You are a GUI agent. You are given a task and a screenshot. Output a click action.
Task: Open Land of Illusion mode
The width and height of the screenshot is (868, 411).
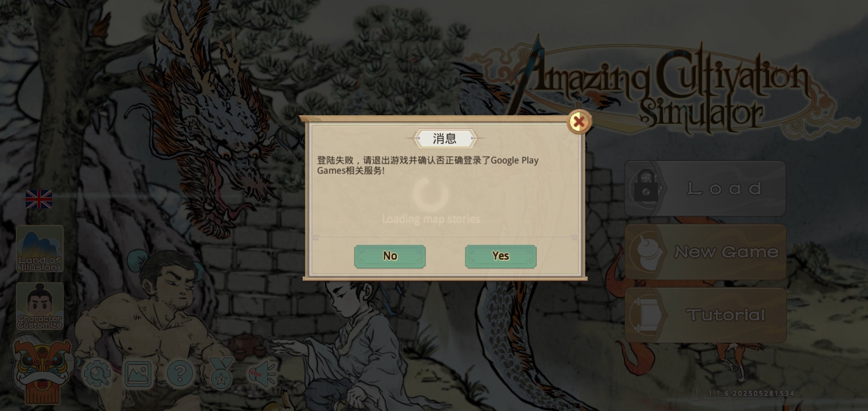[x=40, y=249]
